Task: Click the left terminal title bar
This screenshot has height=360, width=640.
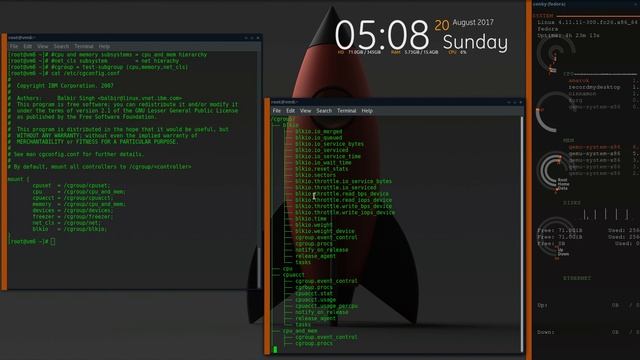Action: [131, 38]
